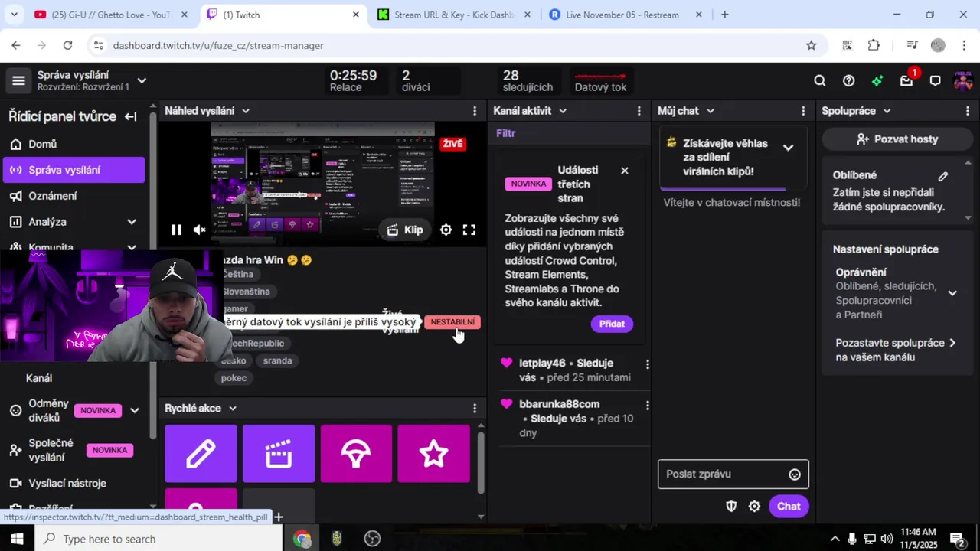The image size is (980, 551).
Task: Open Rychlé akce panel options menu
Action: [475, 409]
